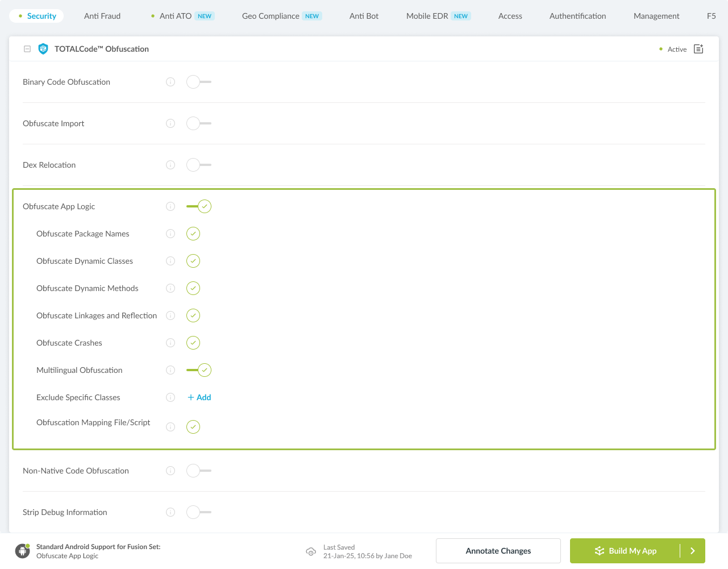728x569 pixels.
Task: Click the last saved cloud icon
Action: click(x=311, y=551)
